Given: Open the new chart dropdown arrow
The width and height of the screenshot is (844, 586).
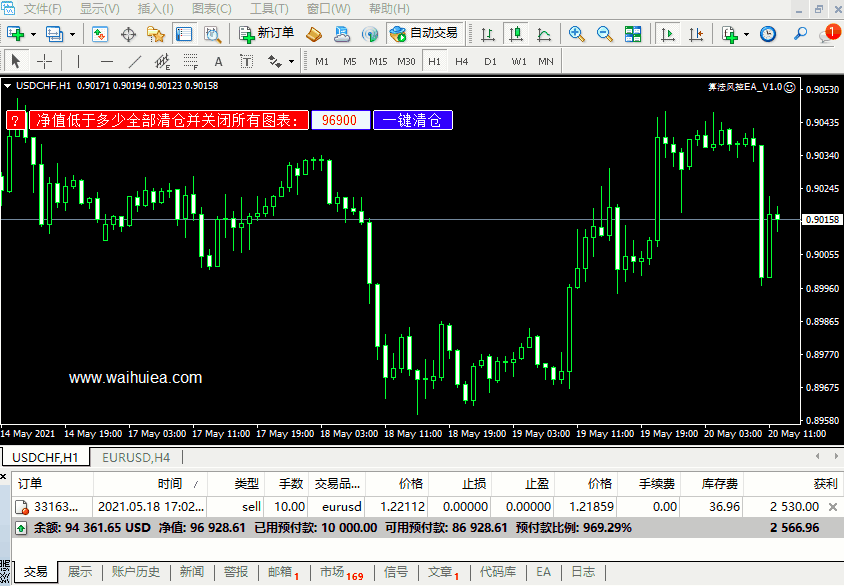Looking at the screenshot, I should click(x=34, y=33).
